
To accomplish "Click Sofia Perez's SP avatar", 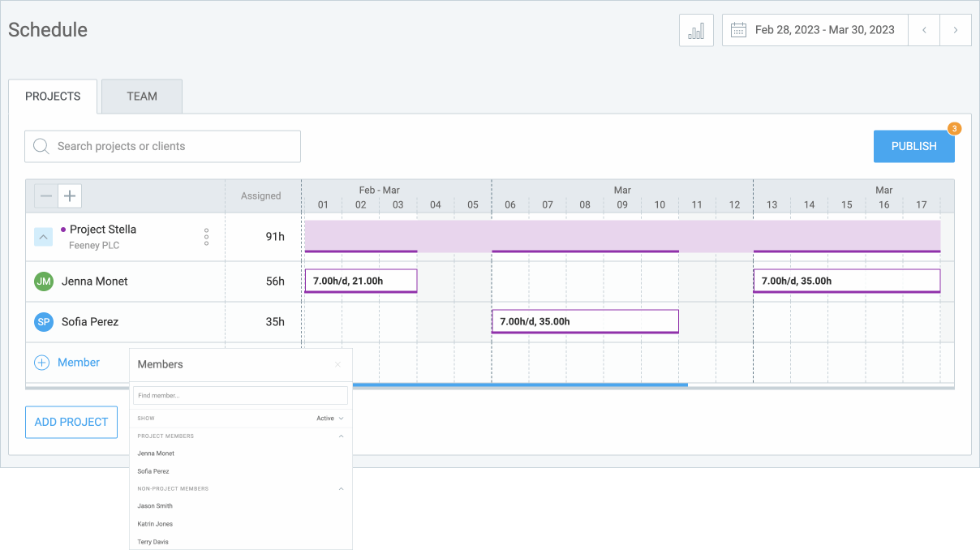I will click(x=43, y=321).
